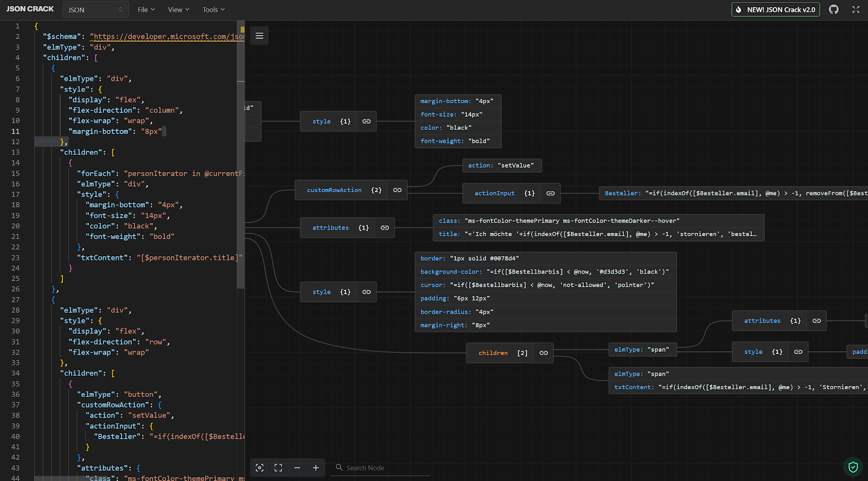Viewport: 868px width, 481px height.
Task: Click the txtContent Stornieren formula row
Action: (x=738, y=387)
